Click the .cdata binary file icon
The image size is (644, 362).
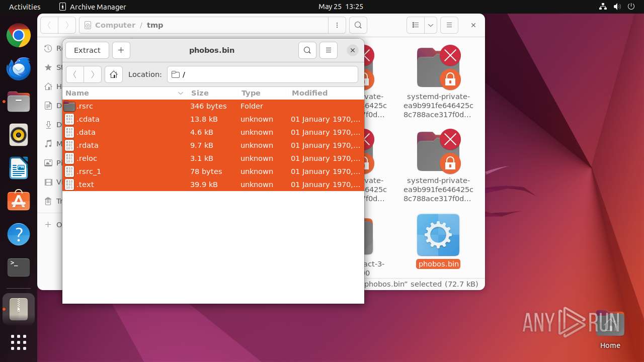(x=69, y=119)
